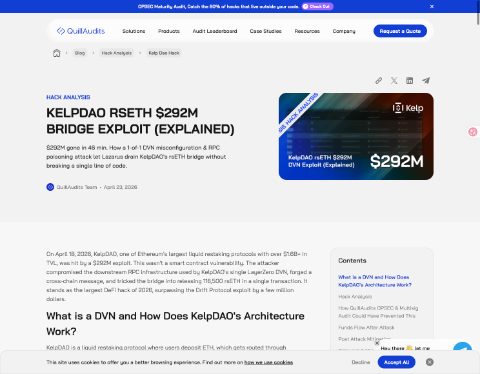
Task: Open the blue Telegram chat bubble
Action: pos(463,347)
